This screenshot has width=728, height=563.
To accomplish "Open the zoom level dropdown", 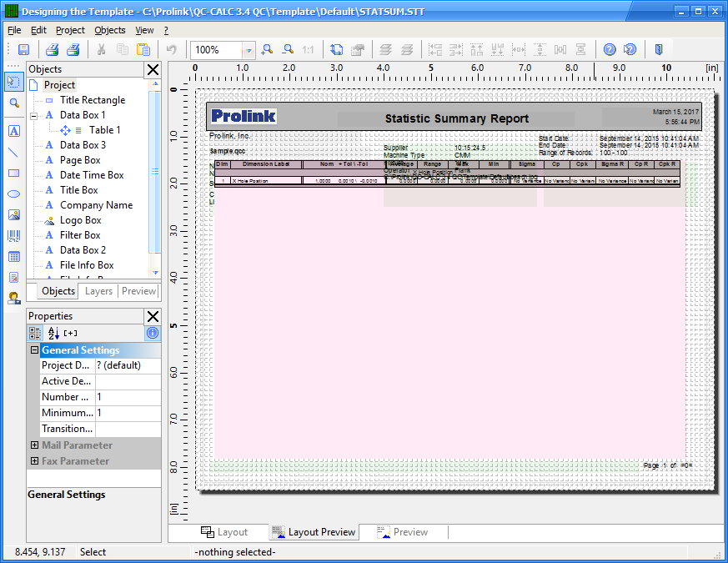I will click(249, 50).
